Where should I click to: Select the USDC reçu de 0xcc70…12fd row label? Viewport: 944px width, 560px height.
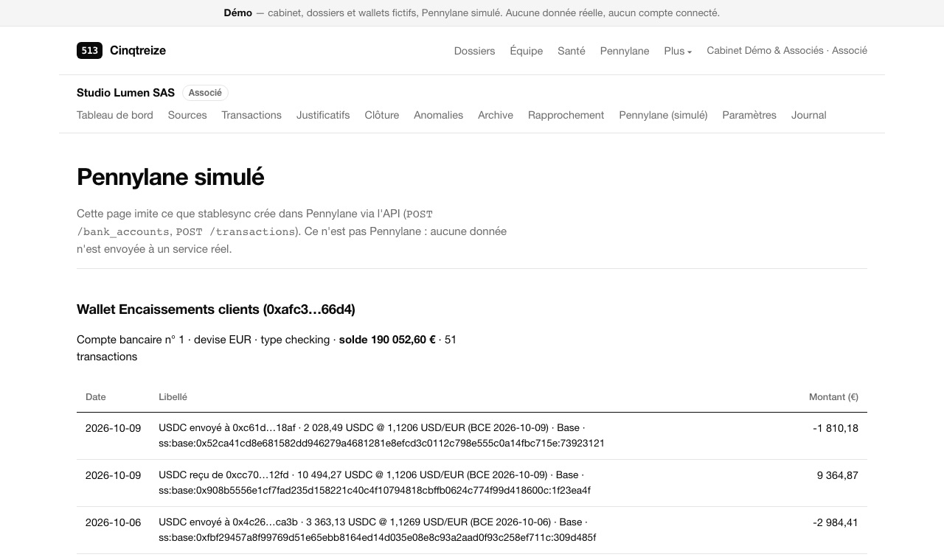[375, 483]
